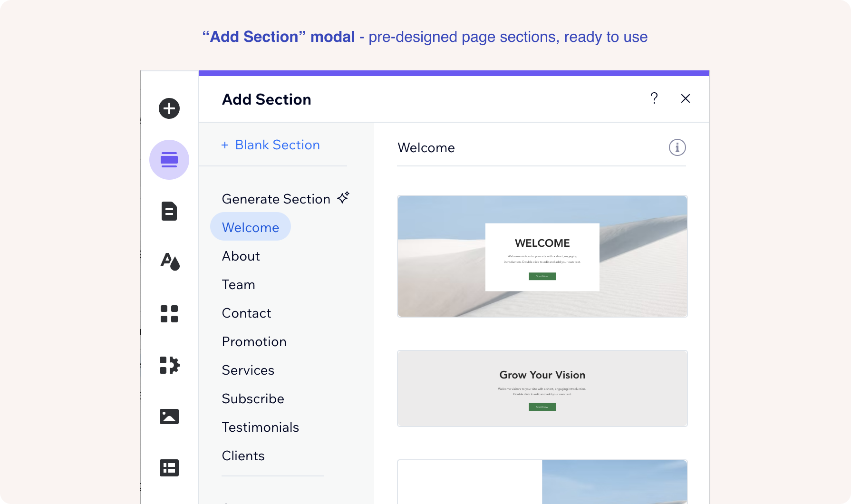Open the Site Design icon
The width and height of the screenshot is (851, 504).
click(170, 262)
